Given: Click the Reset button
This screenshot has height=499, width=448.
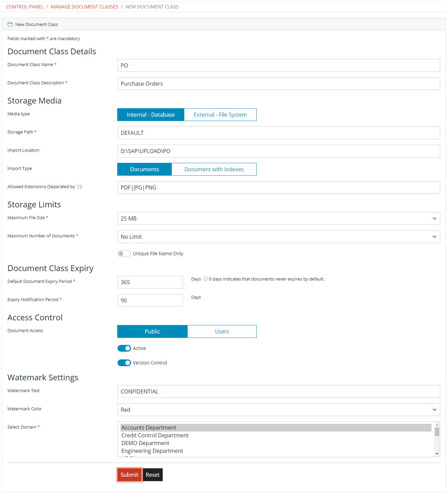Looking at the screenshot, I should pyautogui.click(x=153, y=474).
